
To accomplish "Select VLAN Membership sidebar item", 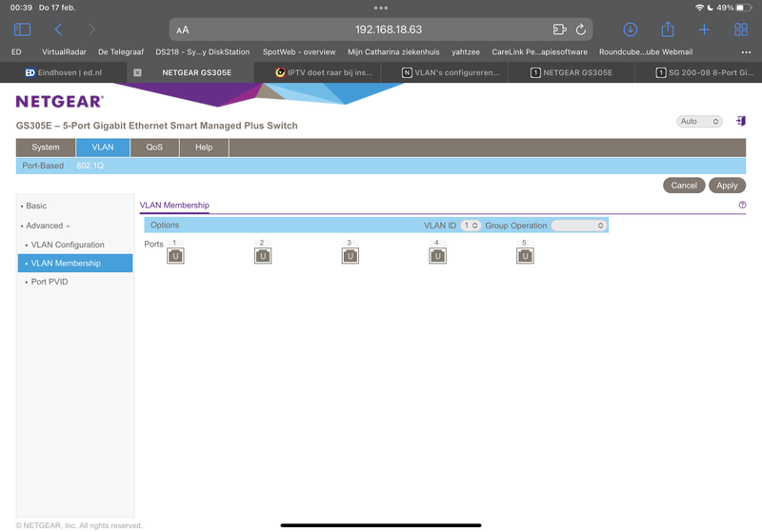I will 75,263.
